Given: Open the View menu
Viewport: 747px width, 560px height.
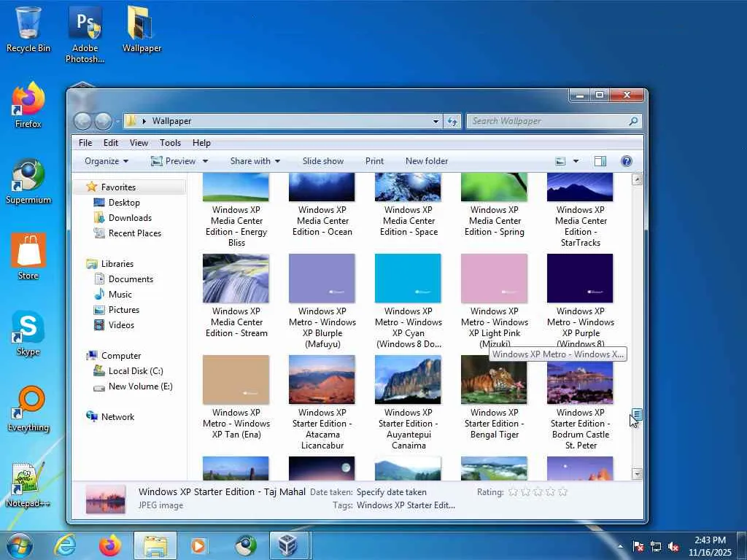Looking at the screenshot, I should point(139,143).
